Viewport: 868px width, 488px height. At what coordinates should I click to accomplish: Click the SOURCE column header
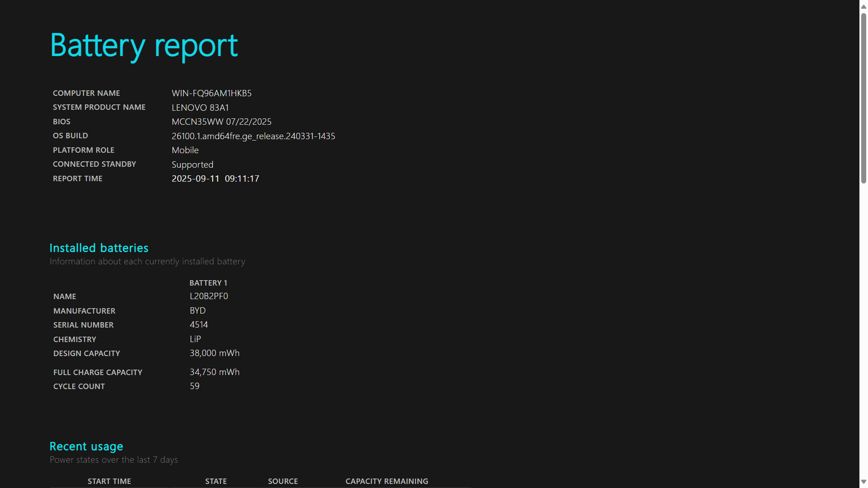tap(283, 481)
